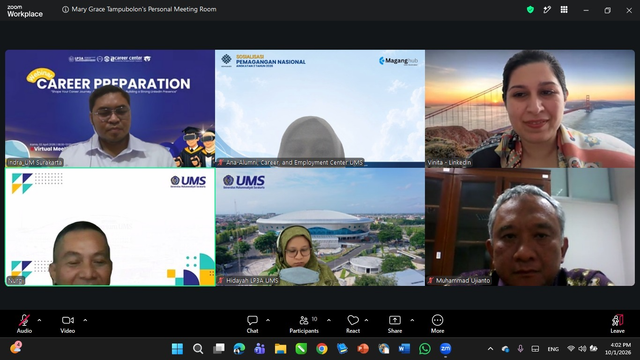This screenshot has height=360, width=640.
Task: Open Windows taskbar Search
Action: [198, 349]
